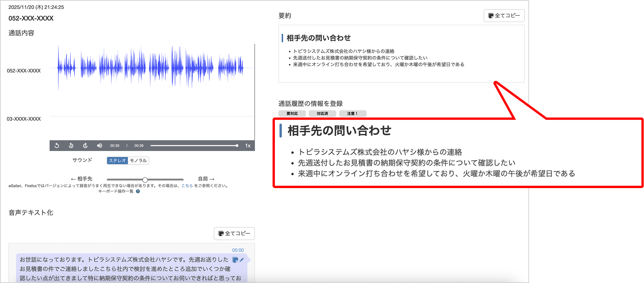
Task: Click the 音声テキスト化 section heading
Action: pyautogui.click(x=31, y=213)
